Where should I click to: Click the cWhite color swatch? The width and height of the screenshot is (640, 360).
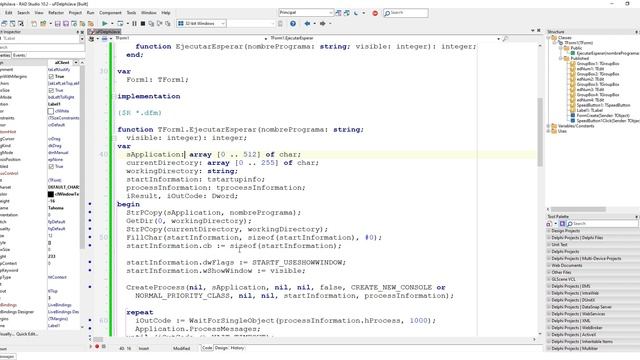point(51,111)
